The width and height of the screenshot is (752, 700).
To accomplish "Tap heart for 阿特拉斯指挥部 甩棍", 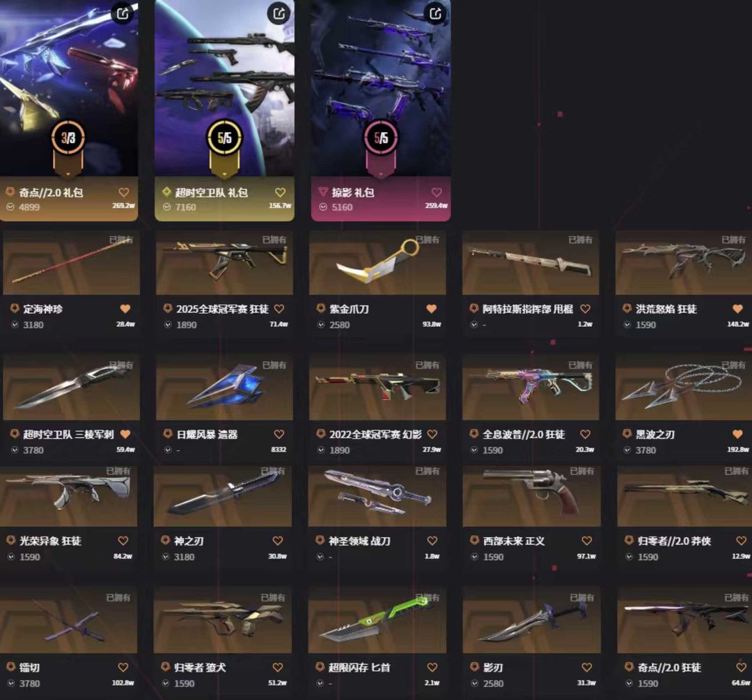I will pos(585,309).
